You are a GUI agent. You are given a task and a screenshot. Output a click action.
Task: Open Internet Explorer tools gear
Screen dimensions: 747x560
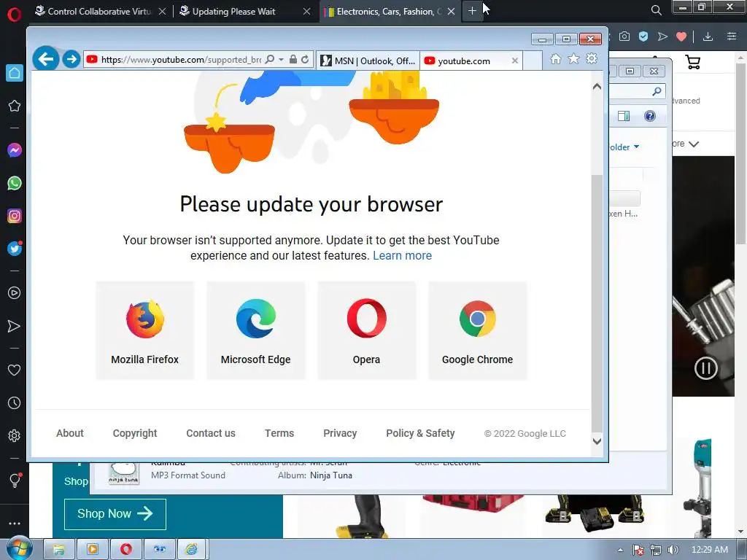coord(592,59)
